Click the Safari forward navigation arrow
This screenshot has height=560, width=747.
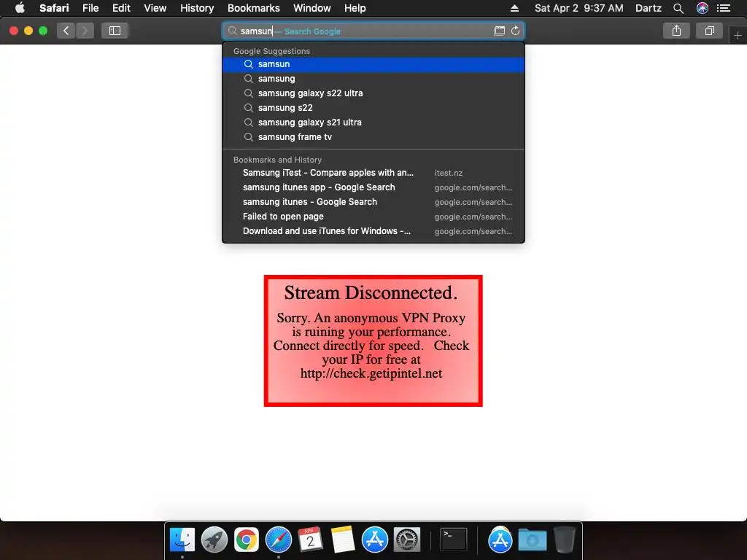pyautogui.click(x=85, y=31)
